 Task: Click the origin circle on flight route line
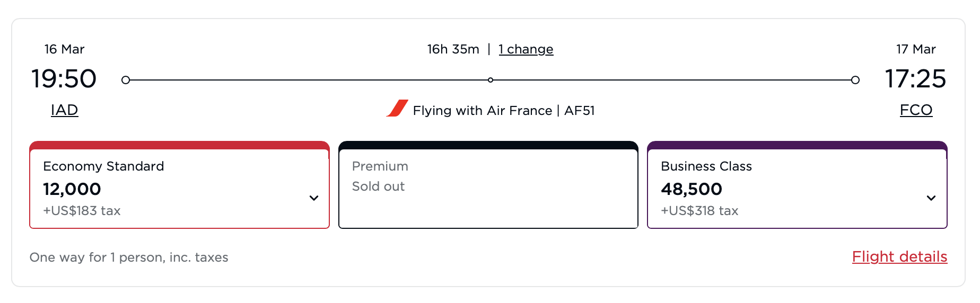click(x=126, y=80)
